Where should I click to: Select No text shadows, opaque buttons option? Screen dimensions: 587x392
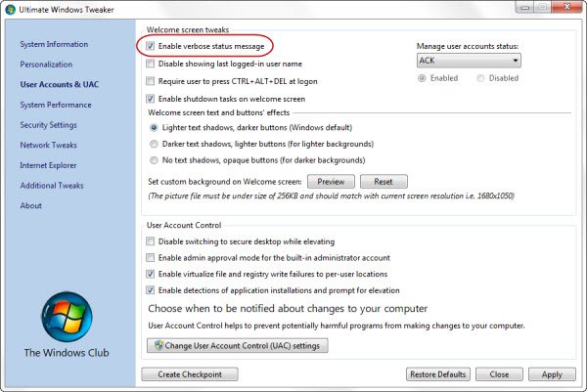point(154,160)
